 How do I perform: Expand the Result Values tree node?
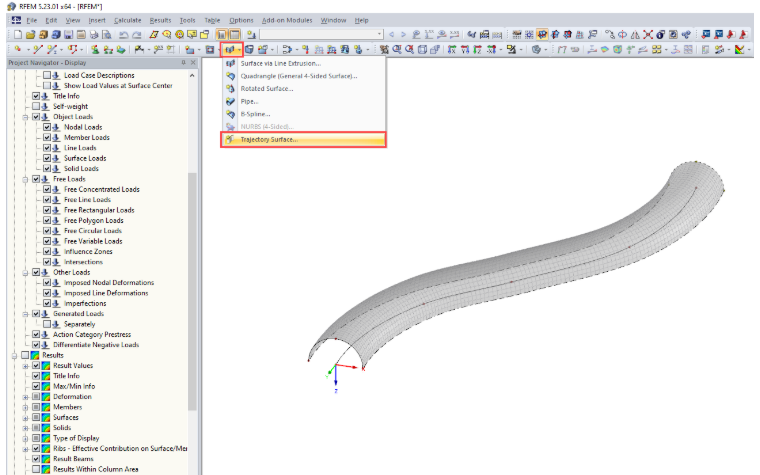[25, 365]
